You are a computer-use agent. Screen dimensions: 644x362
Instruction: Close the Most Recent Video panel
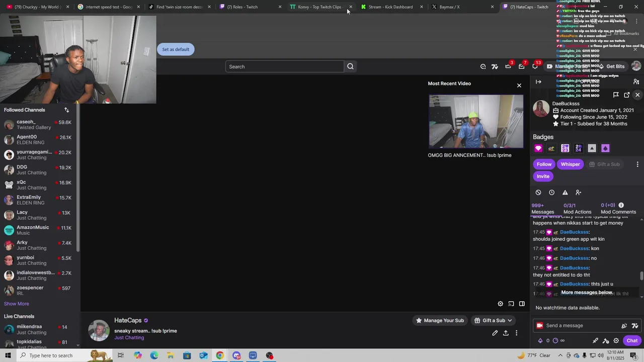(x=519, y=85)
